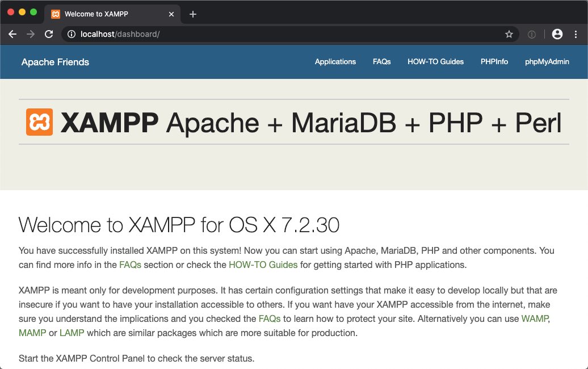
Task: Click the macOS green fullscreen window button
Action: coord(33,12)
